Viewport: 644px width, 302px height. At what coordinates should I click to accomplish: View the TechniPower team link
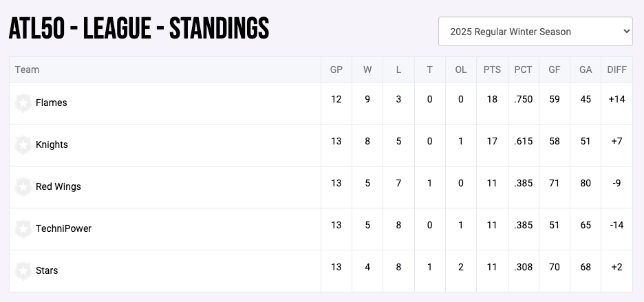pos(63,229)
